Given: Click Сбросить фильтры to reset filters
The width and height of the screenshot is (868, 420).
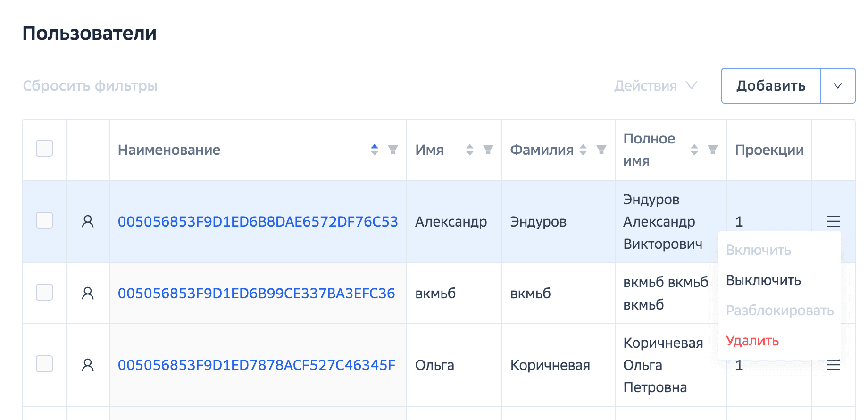Looking at the screenshot, I should point(90,86).
